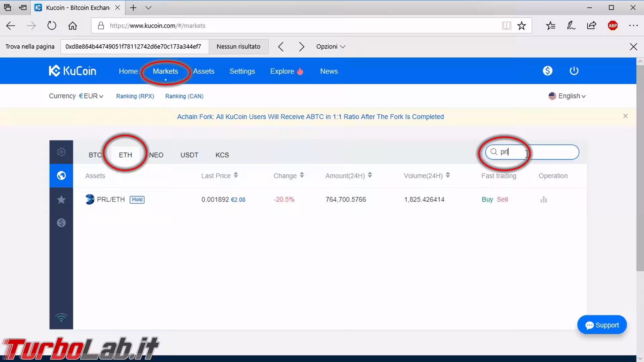Click the dollar sign icon in the header
The image size is (644, 362).
click(547, 71)
